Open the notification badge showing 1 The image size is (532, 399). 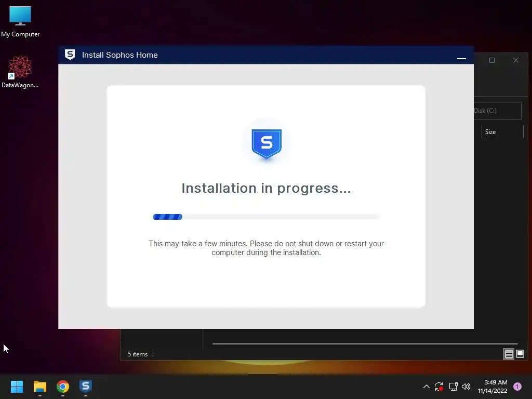point(517,387)
